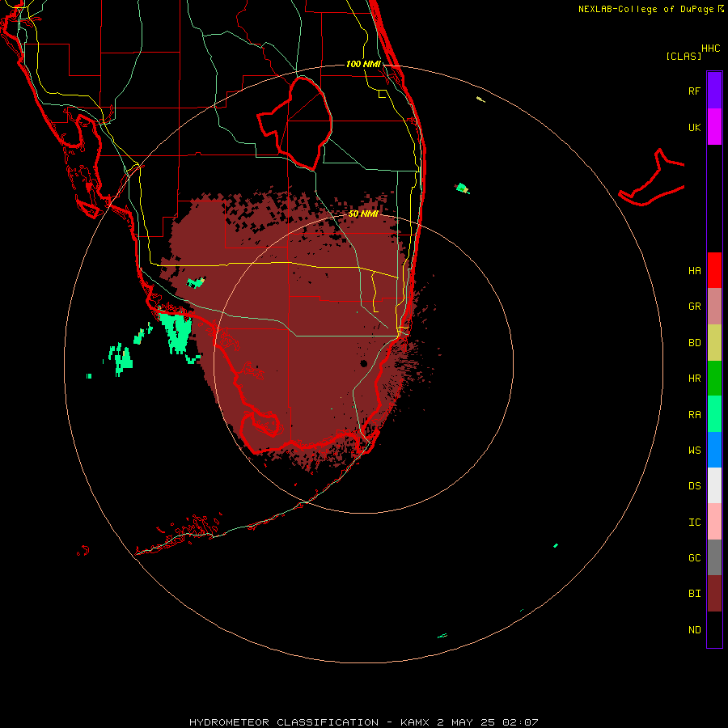Click the red island outline on the right
This screenshot has width=728, height=728.
point(652,178)
